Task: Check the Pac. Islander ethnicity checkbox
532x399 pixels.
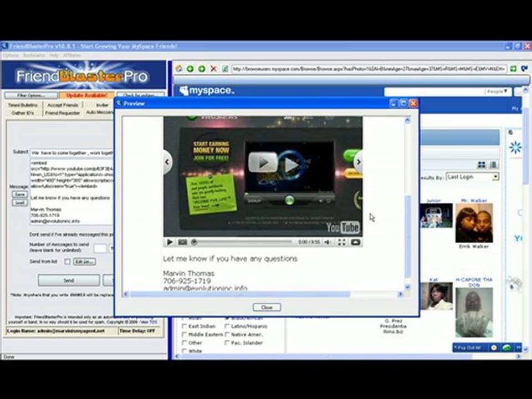Action: pyautogui.click(x=227, y=343)
